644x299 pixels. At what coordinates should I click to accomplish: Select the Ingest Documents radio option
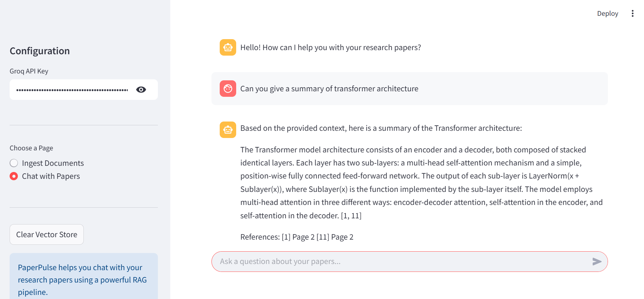point(14,163)
